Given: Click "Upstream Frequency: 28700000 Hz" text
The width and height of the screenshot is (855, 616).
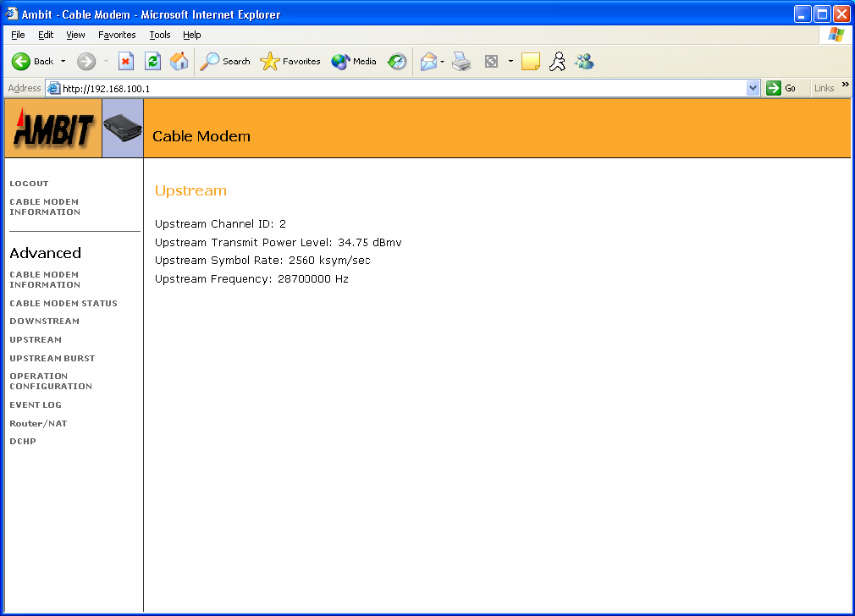Looking at the screenshot, I should [x=251, y=279].
